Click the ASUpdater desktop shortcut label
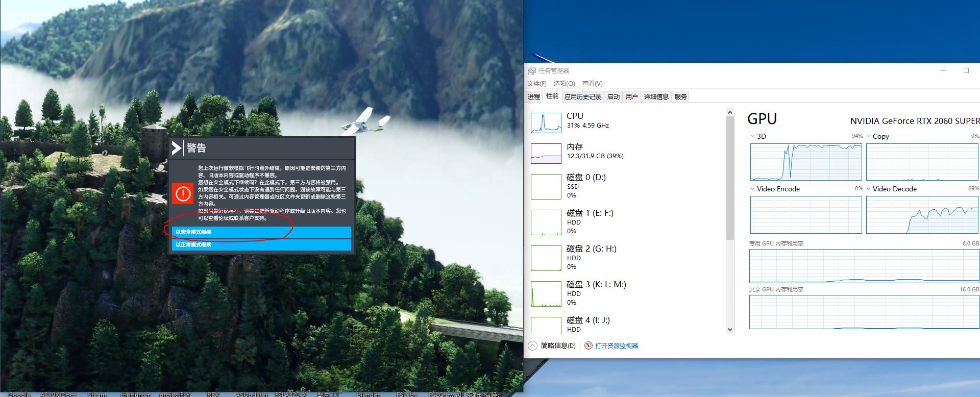This screenshot has width=980, height=397. coord(252,394)
